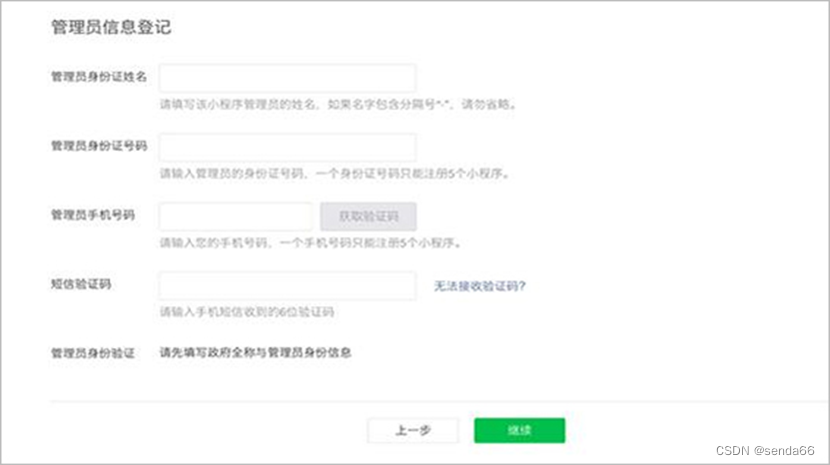Click the 管理员身份证姓名 field label
830x465 pixels.
99,77
